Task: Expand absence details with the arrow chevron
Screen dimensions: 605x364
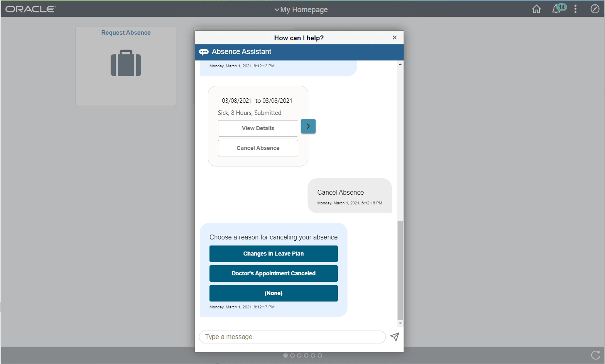Action: [308, 126]
